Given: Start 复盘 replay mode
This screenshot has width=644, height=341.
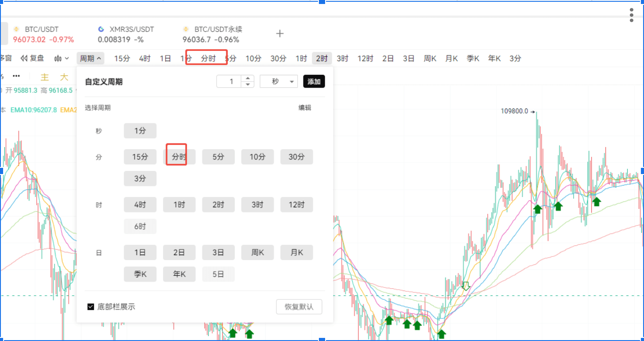Looking at the screenshot, I should [x=32, y=58].
